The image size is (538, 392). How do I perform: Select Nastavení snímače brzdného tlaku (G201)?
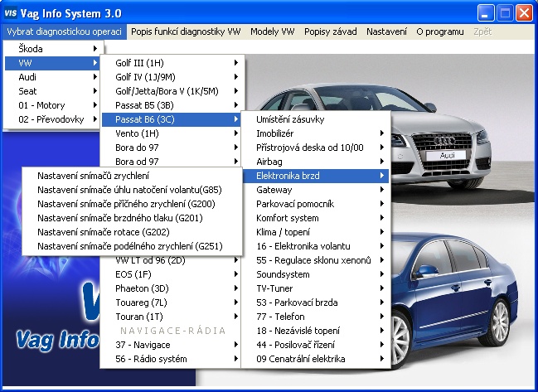coord(132,217)
